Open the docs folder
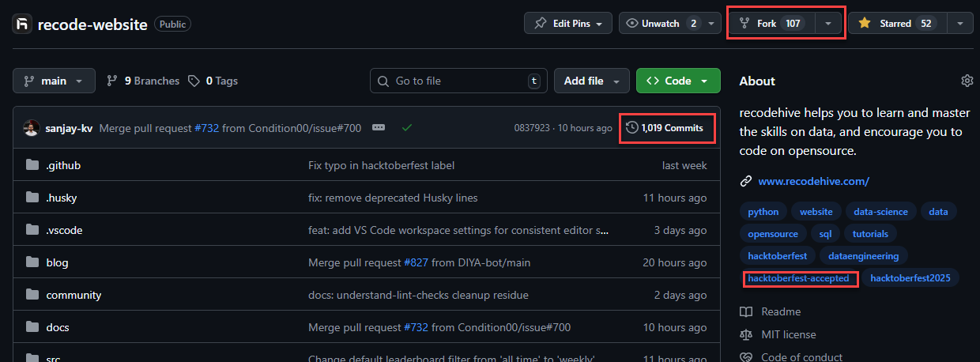 [x=58, y=327]
